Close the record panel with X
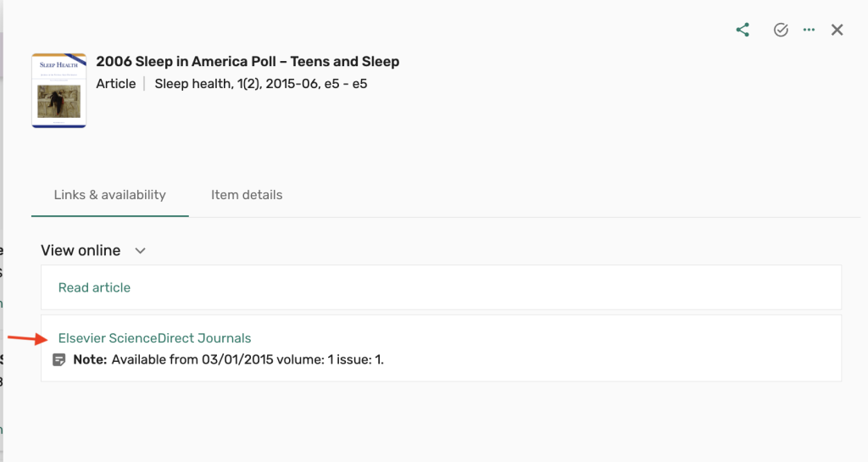The image size is (868, 462). pos(837,31)
